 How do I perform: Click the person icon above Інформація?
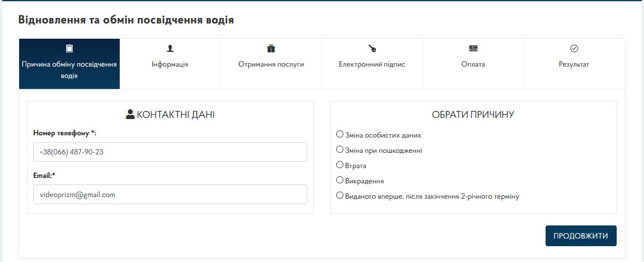170,49
